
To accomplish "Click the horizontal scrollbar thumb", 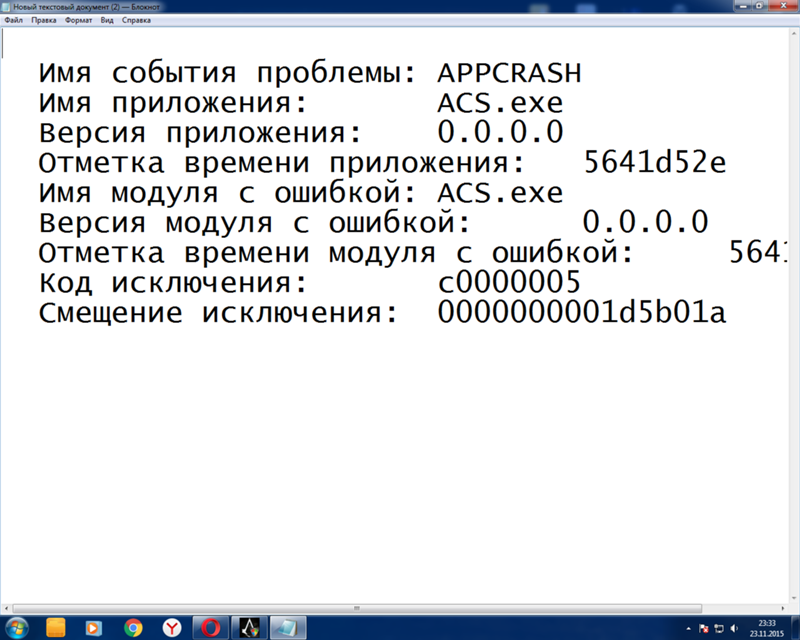I will tap(357, 608).
